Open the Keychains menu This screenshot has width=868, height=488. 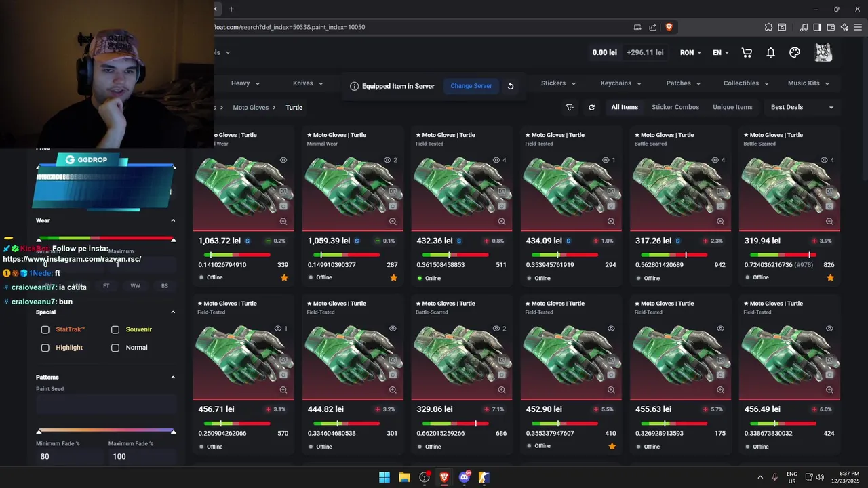620,83
